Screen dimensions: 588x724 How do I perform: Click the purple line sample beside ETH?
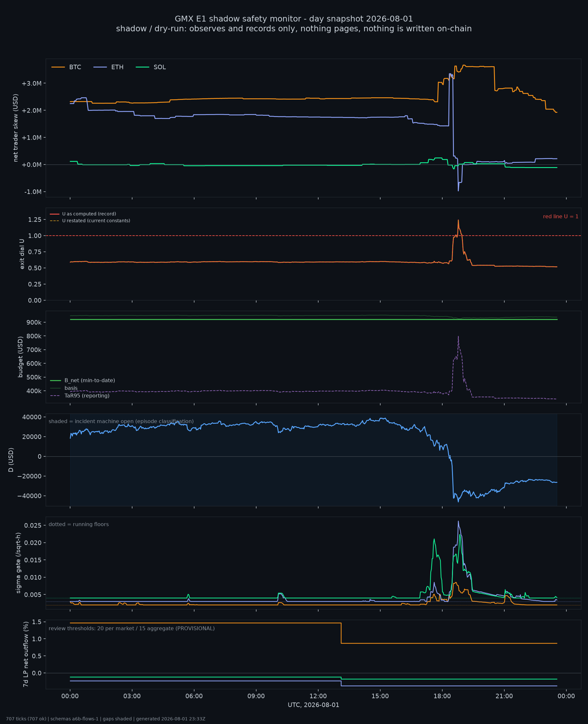100,67
